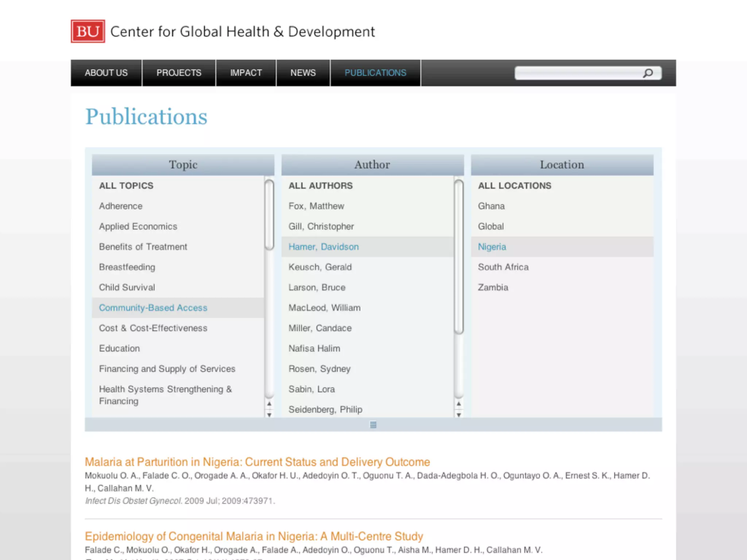Image resolution: width=747 pixels, height=560 pixels.
Task: Select Community-Based Access topic
Action: click(x=153, y=308)
